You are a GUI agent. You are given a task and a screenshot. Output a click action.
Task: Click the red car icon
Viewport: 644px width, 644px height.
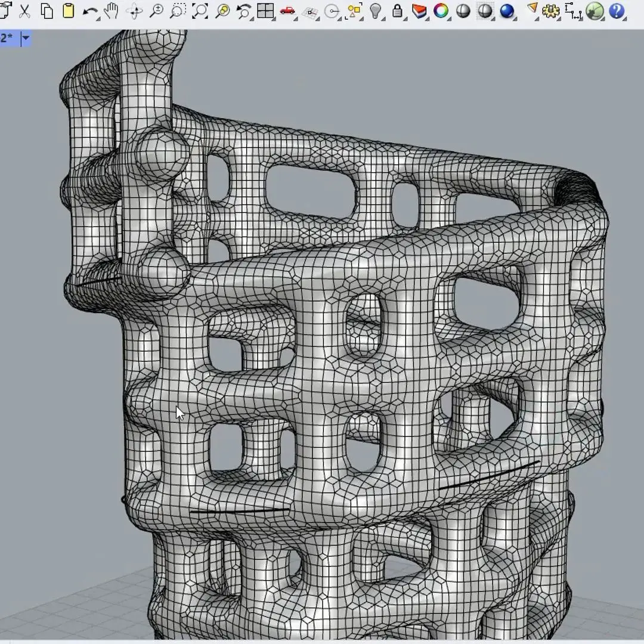coord(287,11)
